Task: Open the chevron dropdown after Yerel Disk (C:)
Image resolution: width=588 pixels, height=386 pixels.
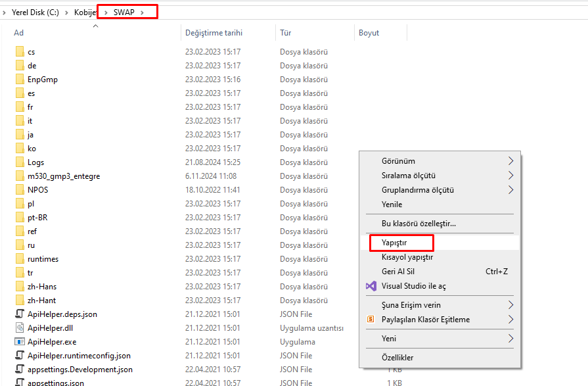Action: [x=66, y=12]
